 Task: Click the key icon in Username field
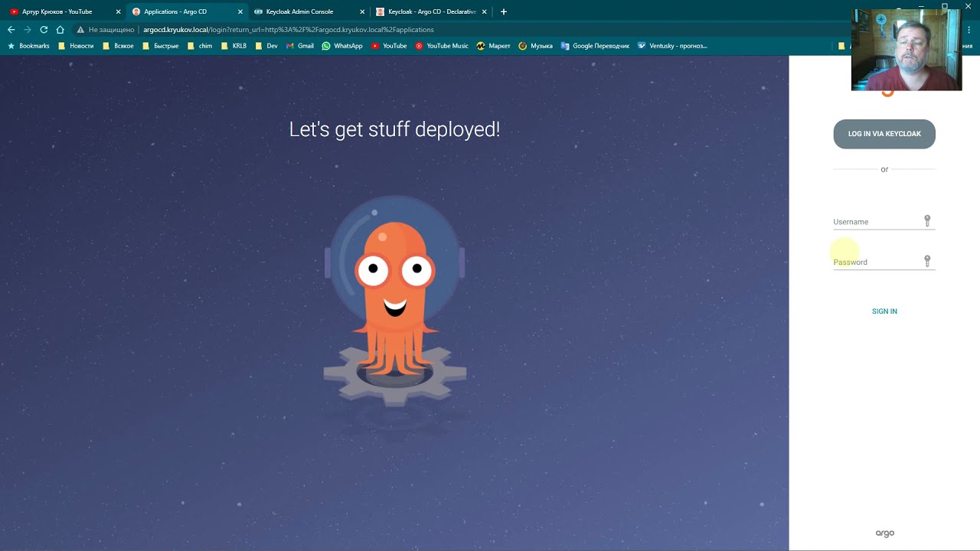tap(927, 220)
